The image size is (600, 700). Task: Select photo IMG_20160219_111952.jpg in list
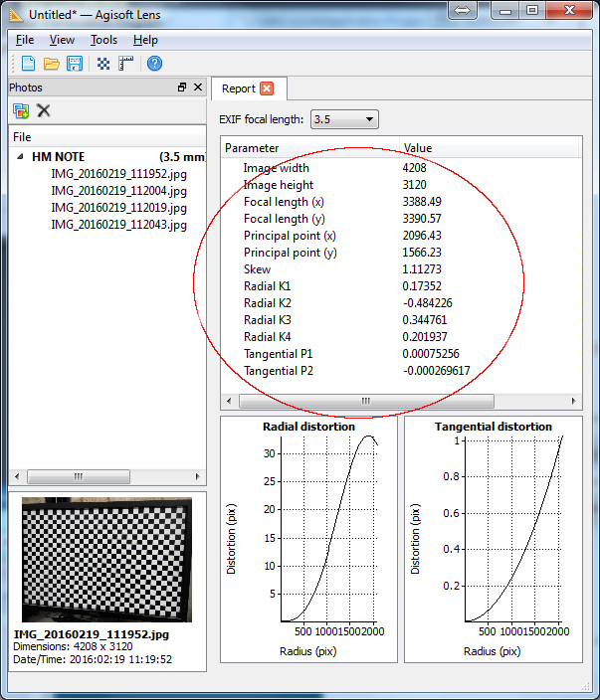(x=118, y=174)
